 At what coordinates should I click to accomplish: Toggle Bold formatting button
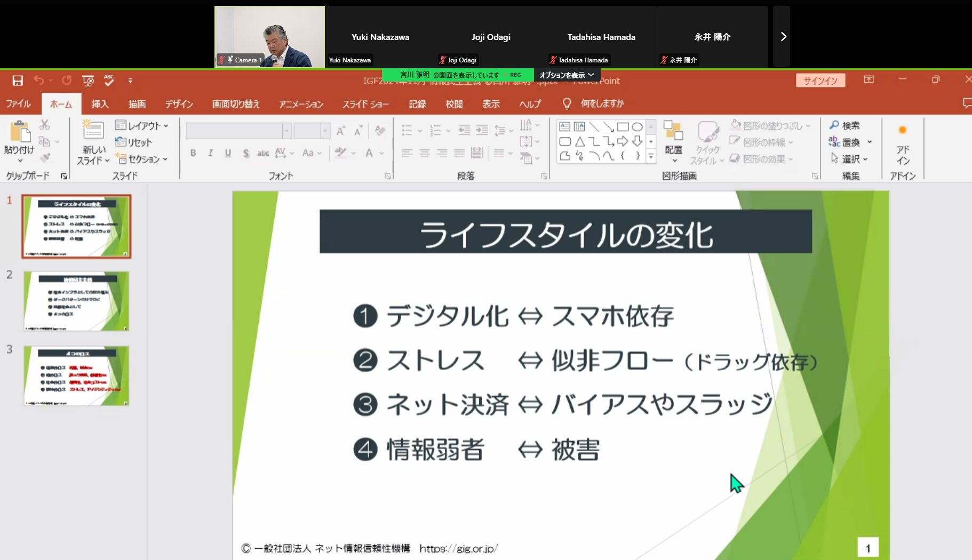click(x=193, y=153)
